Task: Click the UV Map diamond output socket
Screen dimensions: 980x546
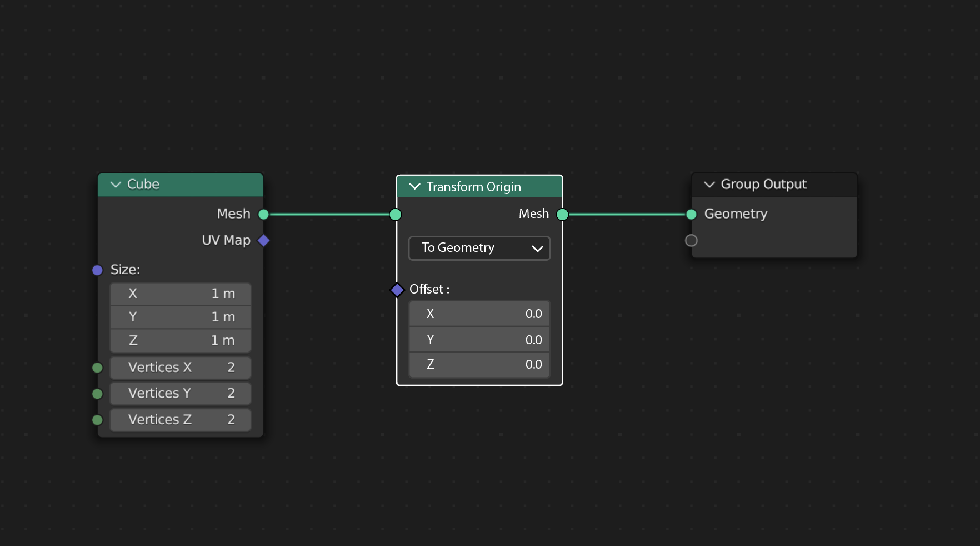Action: (x=264, y=241)
